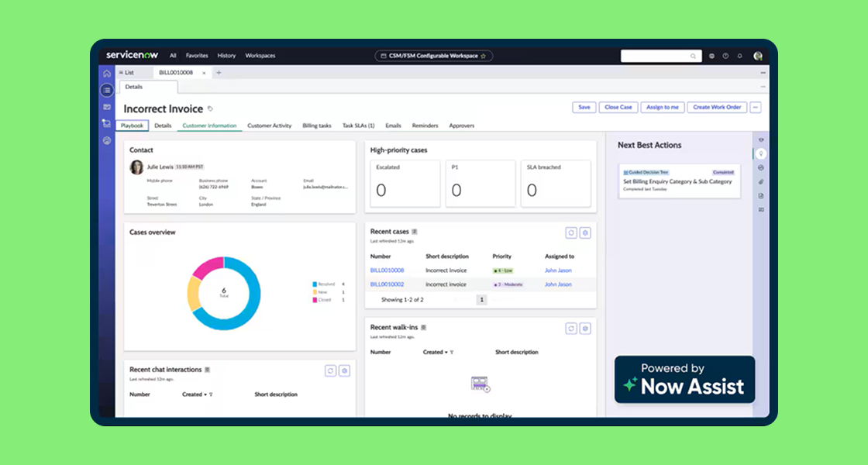Click the search magnifier icon
The image size is (868, 465).
point(692,56)
